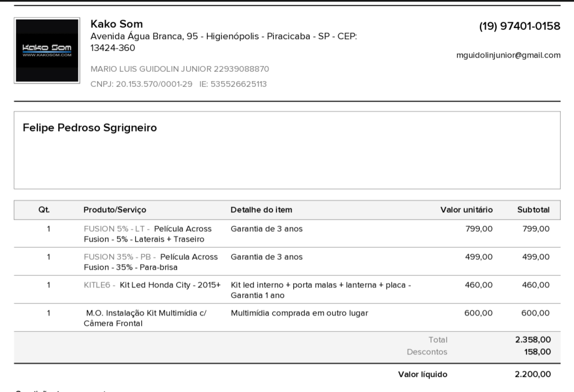574x392 pixels.
Task: Click the Valor unitário column header
Action: point(466,210)
